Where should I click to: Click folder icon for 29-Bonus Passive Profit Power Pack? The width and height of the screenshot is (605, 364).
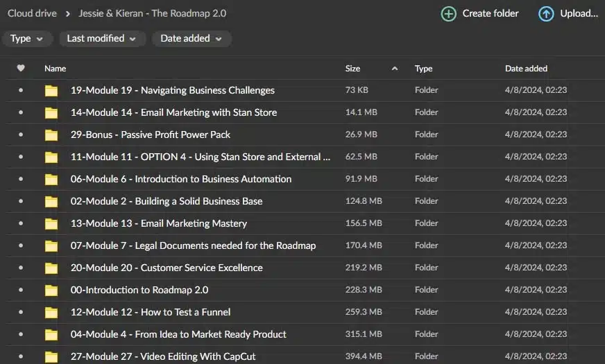[51, 135]
